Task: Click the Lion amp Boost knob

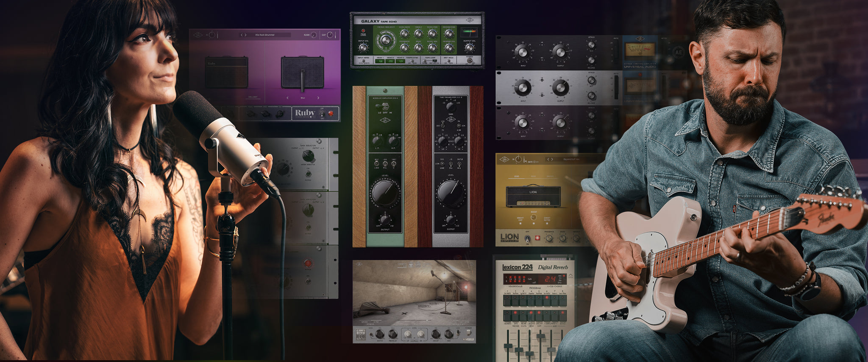Action: point(534,217)
